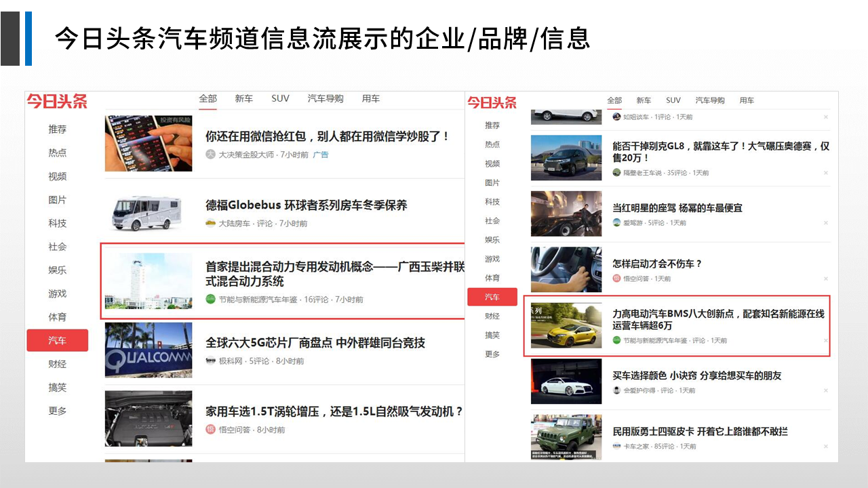Viewport: 868px width, 488px height.
Task: Select SUV tab in right screenshot
Action: pos(673,100)
